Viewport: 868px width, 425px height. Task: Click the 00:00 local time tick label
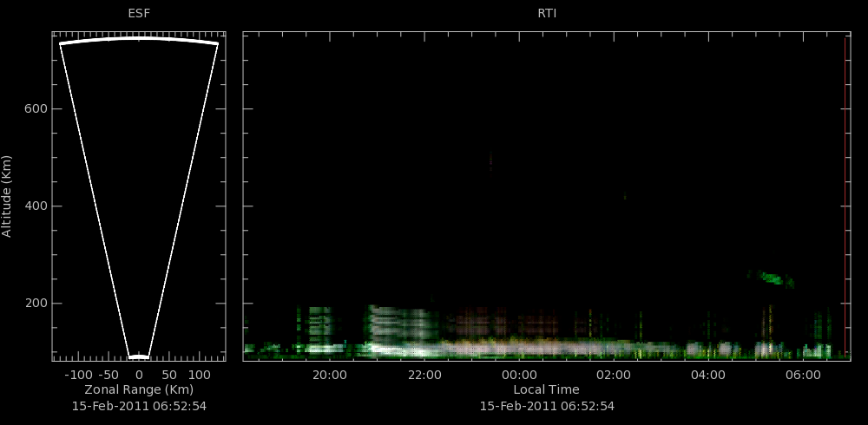point(519,375)
